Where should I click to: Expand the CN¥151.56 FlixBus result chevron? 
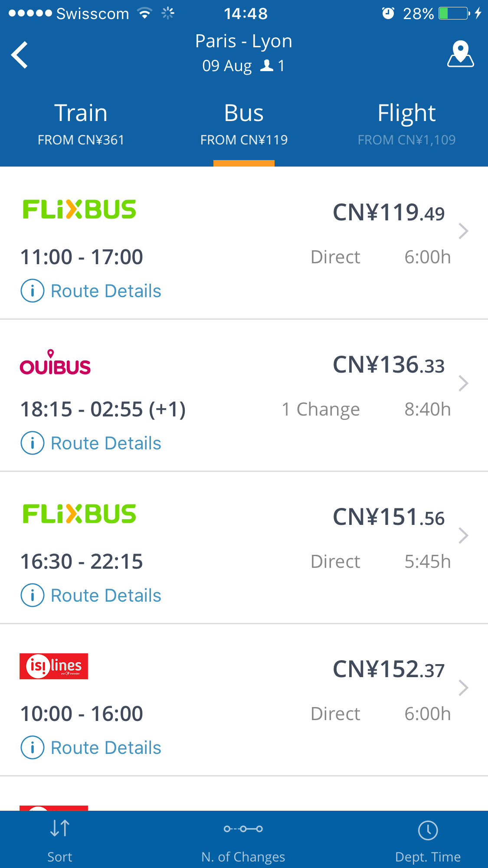point(463,536)
